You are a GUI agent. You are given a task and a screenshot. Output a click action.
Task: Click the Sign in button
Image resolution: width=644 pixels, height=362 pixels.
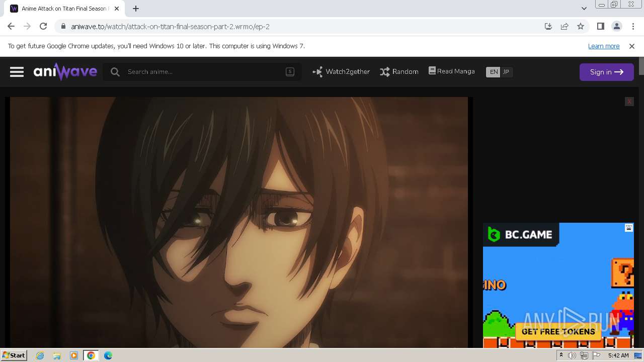(x=606, y=72)
